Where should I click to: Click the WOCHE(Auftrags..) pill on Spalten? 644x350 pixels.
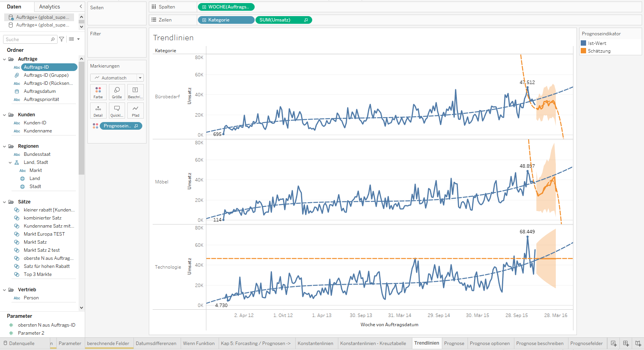[226, 7]
